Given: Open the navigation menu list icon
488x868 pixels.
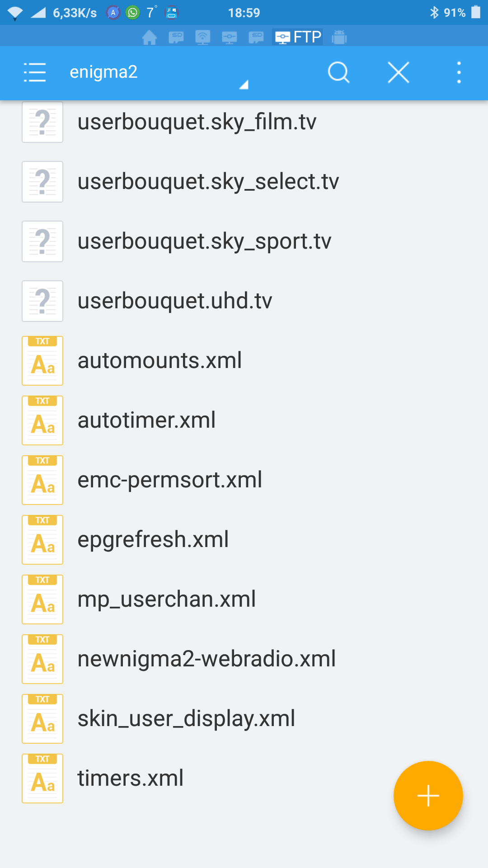Looking at the screenshot, I should click(x=35, y=72).
